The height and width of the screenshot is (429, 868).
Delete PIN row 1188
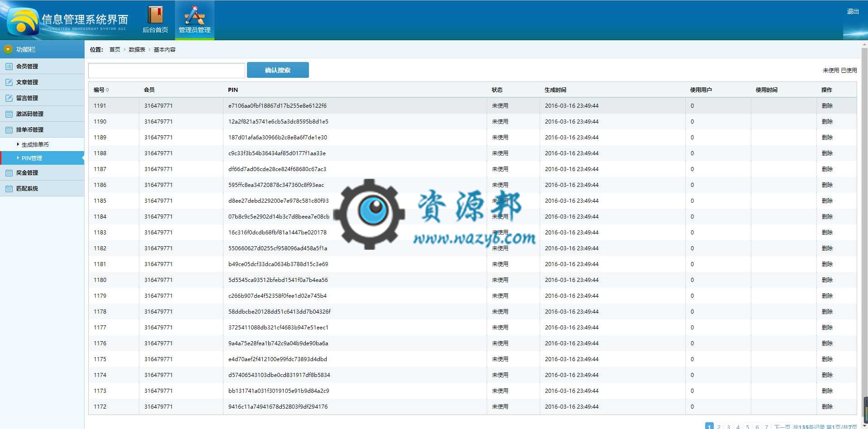click(827, 153)
